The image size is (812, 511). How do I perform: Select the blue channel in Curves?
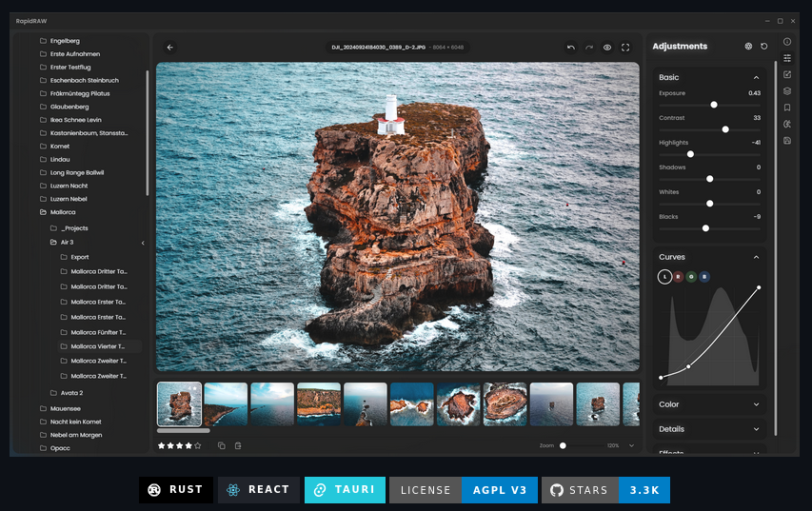pyautogui.click(x=704, y=277)
